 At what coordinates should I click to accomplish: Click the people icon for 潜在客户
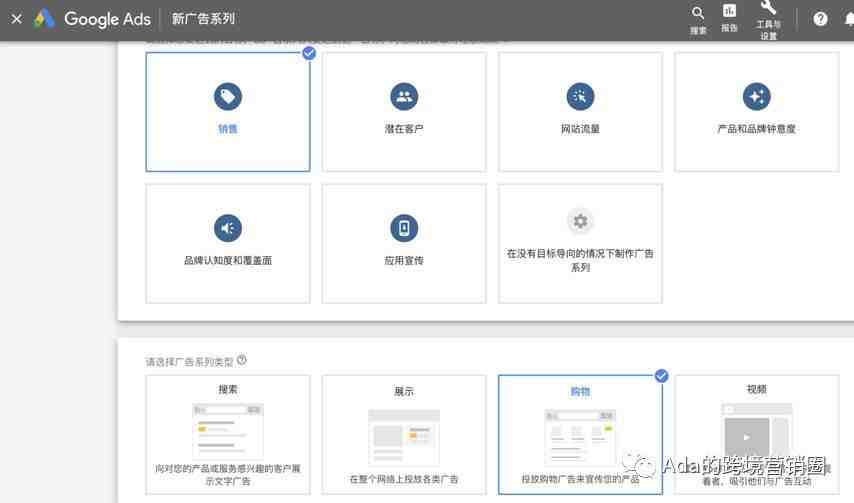click(x=404, y=97)
